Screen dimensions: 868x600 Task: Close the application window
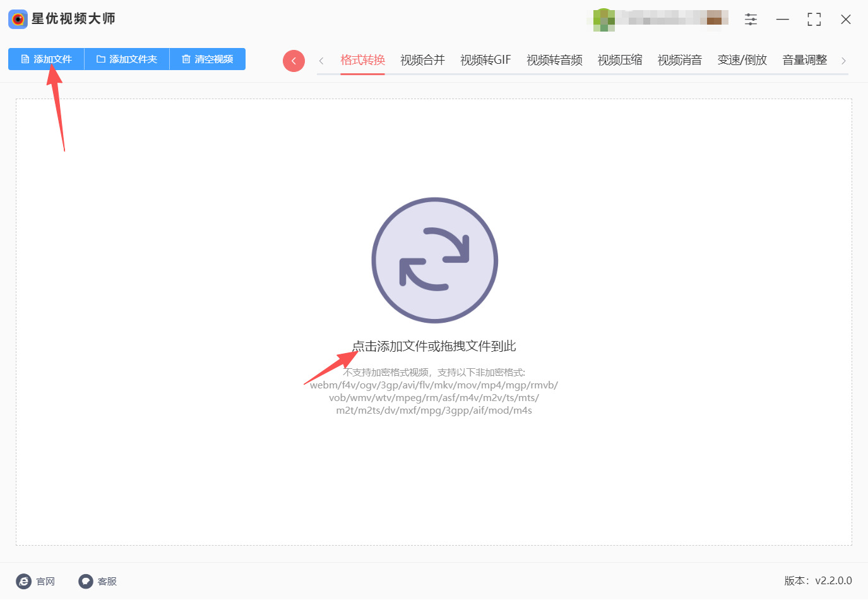[846, 20]
